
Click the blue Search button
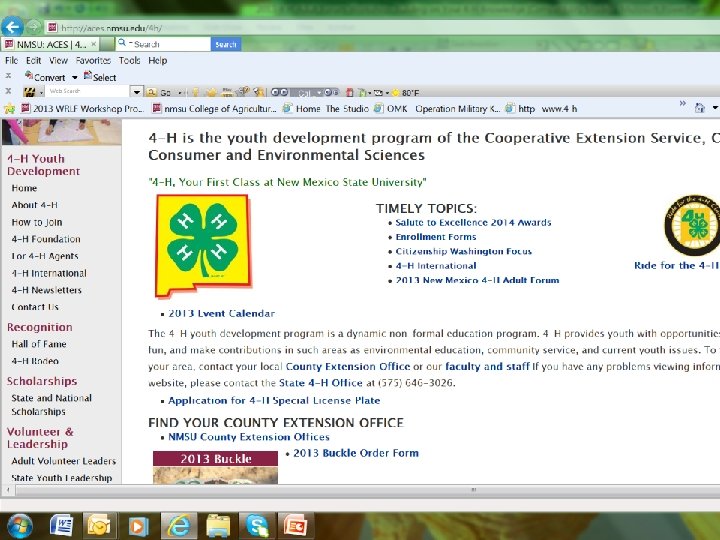coord(226,45)
